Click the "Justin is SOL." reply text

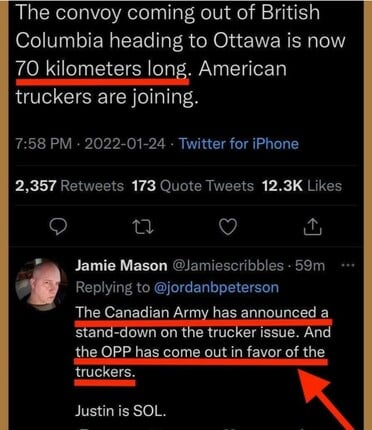[x=121, y=411]
